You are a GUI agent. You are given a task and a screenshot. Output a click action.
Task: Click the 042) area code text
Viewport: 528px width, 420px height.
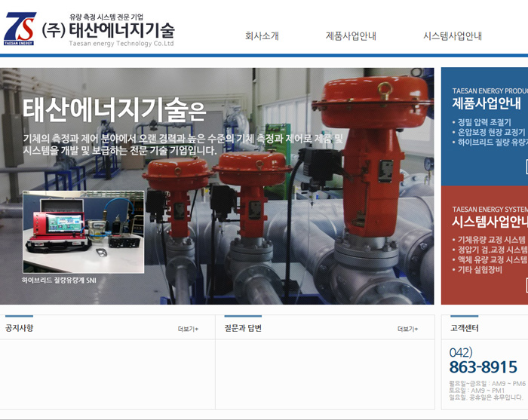click(x=461, y=352)
